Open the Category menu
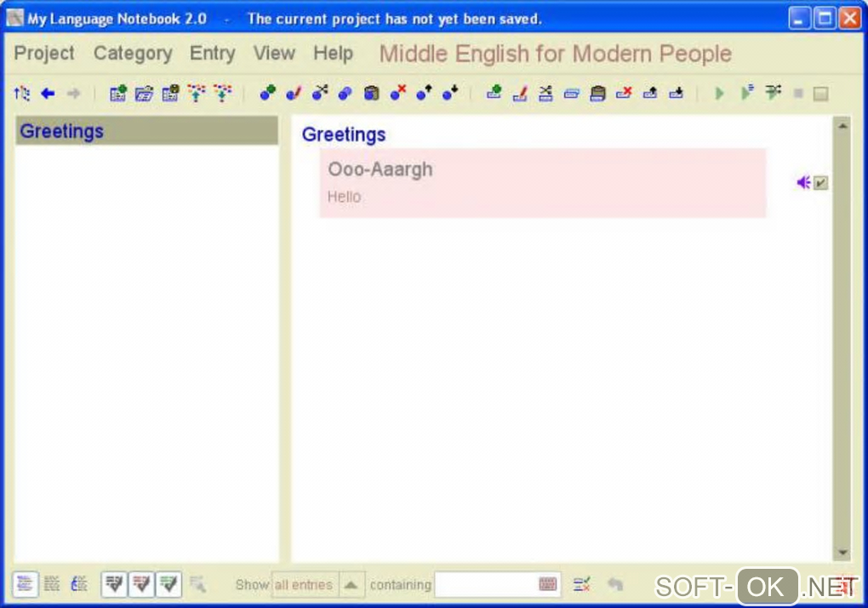The image size is (868, 608). [133, 53]
